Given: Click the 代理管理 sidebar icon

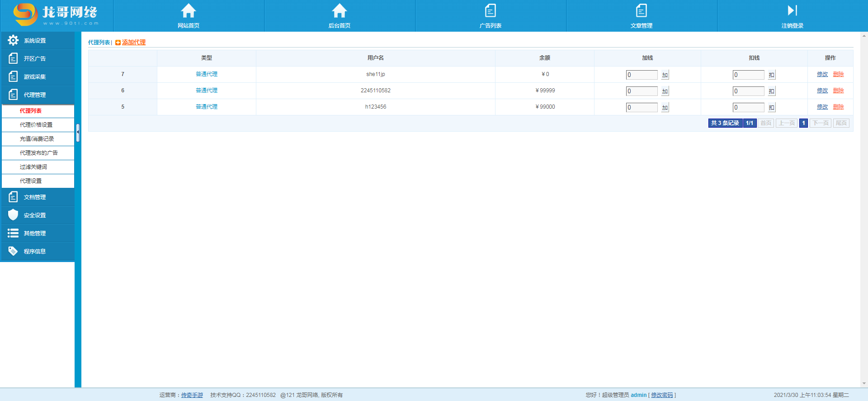Looking at the screenshot, I should coord(13,95).
